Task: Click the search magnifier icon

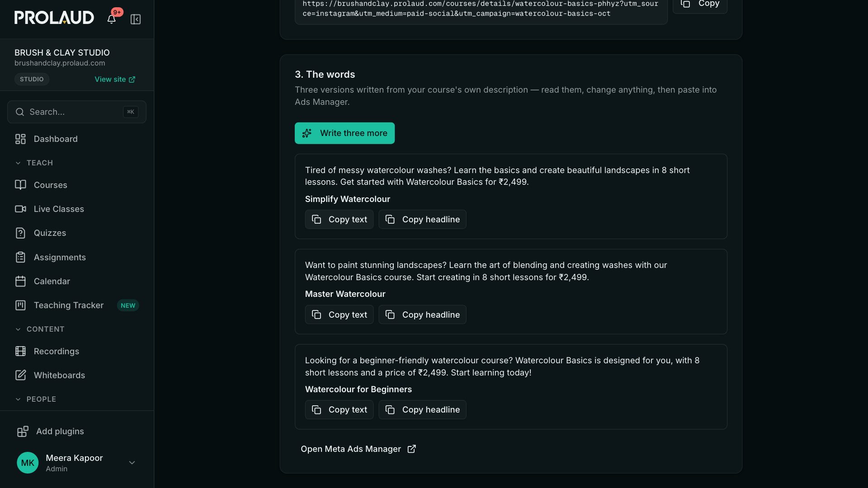Action: [x=20, y=112]
